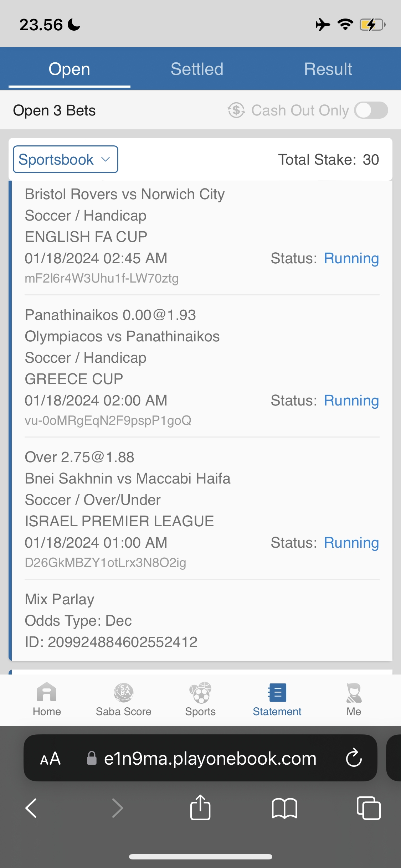Expand the Sportsbook dropdown

coord(66,159)
